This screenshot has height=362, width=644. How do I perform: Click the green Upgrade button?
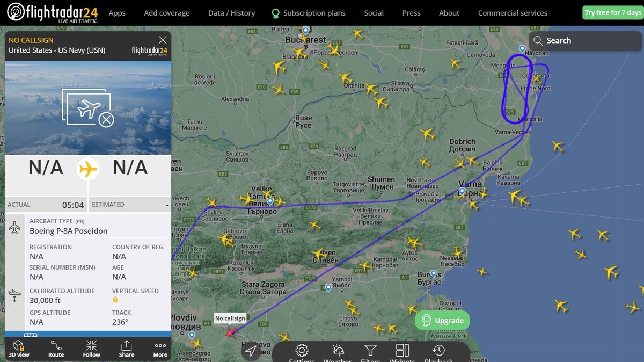pyautogui.click(x=442, y=321)
